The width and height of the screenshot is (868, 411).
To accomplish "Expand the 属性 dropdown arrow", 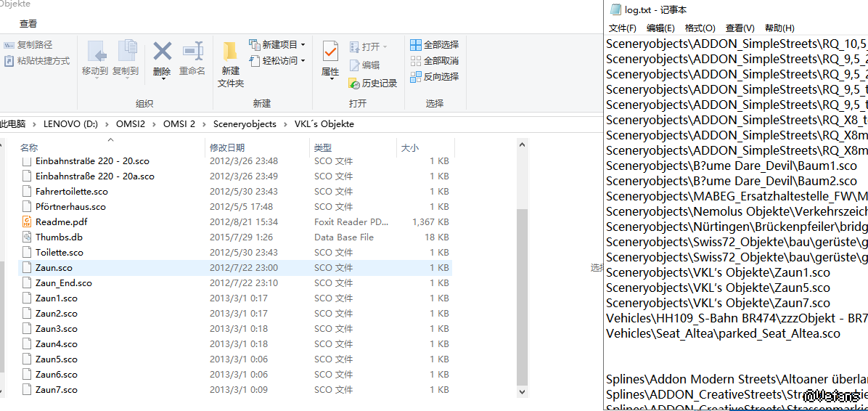I will click(x=331, y=79).
